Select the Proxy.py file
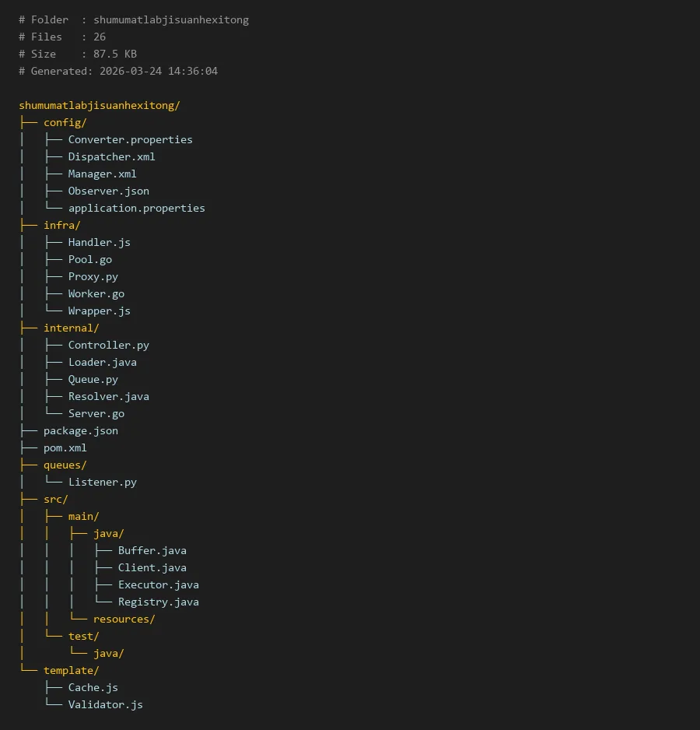Viewport: 700px width, 730px height. click(x=93, y=276)
